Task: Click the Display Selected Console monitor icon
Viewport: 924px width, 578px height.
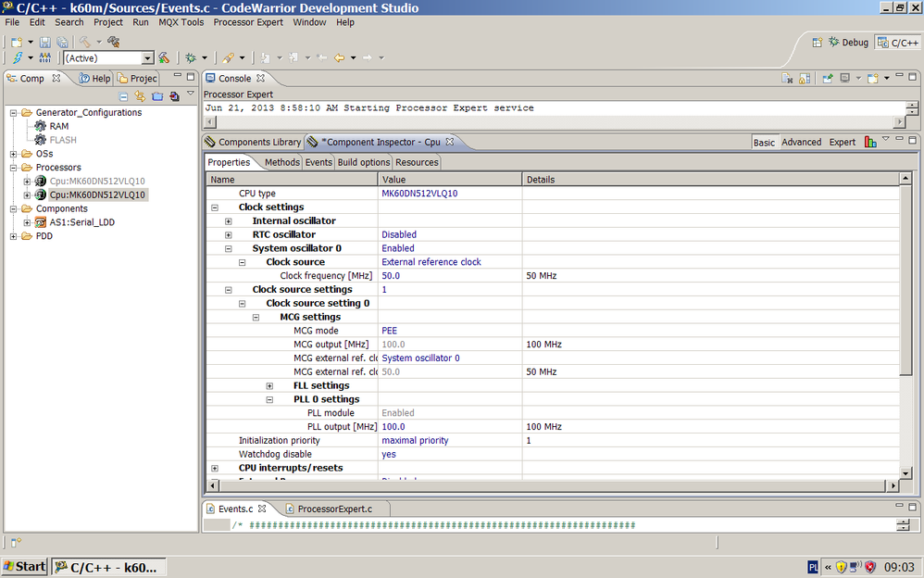Action: (845, 79)
